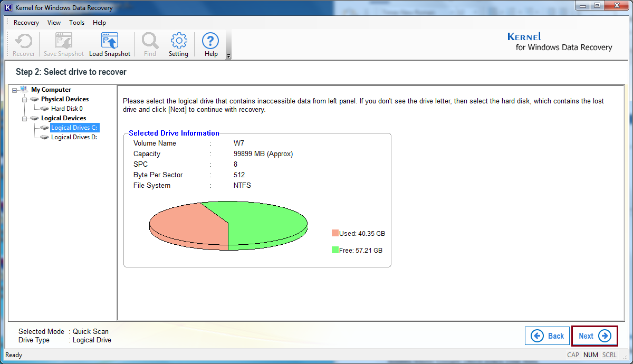Click the Logical Drive type text
This screenshot has height=364, width=633.
(x=92, y=340)
